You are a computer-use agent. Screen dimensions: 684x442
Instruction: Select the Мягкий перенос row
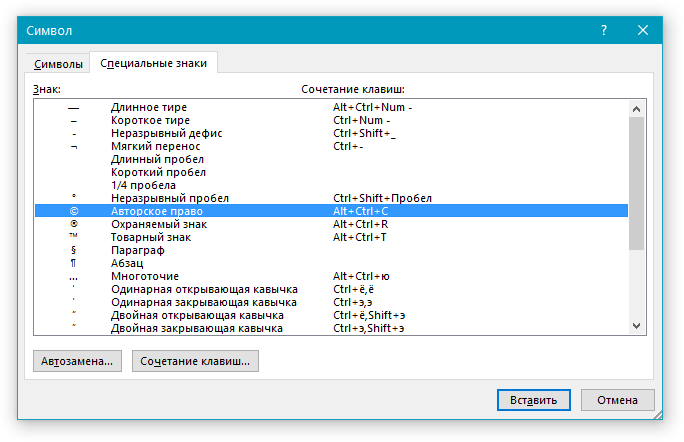[332, 146]
